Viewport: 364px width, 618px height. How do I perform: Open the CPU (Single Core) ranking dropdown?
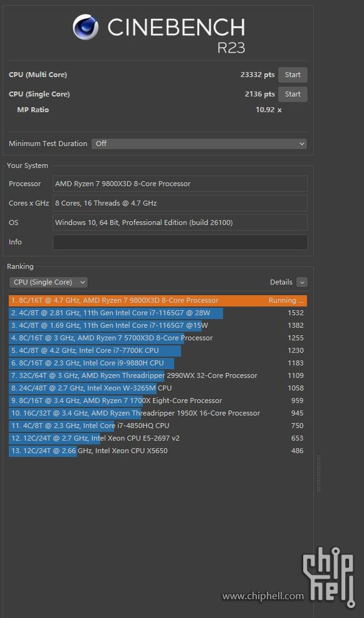click(x=48, y=282)
